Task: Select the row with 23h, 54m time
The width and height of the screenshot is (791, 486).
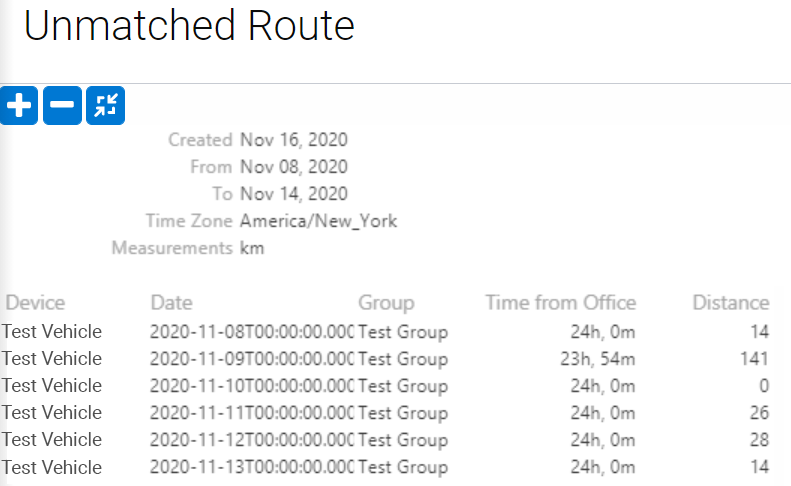Action: coord(385,359)
